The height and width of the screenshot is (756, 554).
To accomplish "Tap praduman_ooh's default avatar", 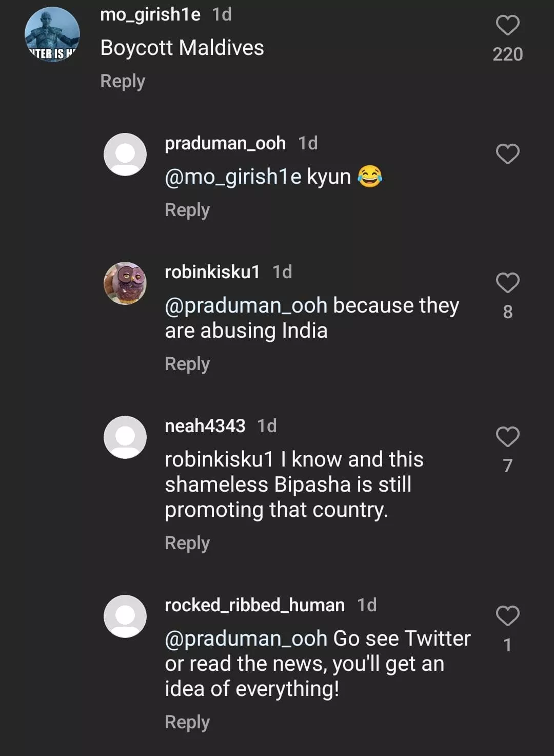I will (125, 154).
